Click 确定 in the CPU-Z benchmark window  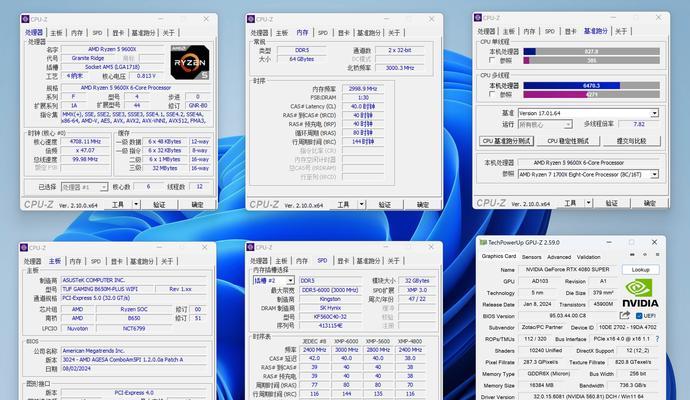(650, 203)
